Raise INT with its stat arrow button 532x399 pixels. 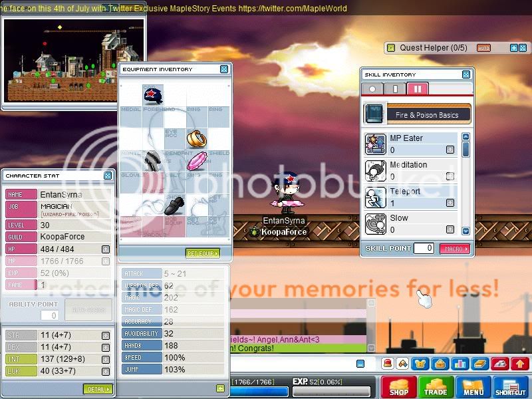click(x=106, y=360)
